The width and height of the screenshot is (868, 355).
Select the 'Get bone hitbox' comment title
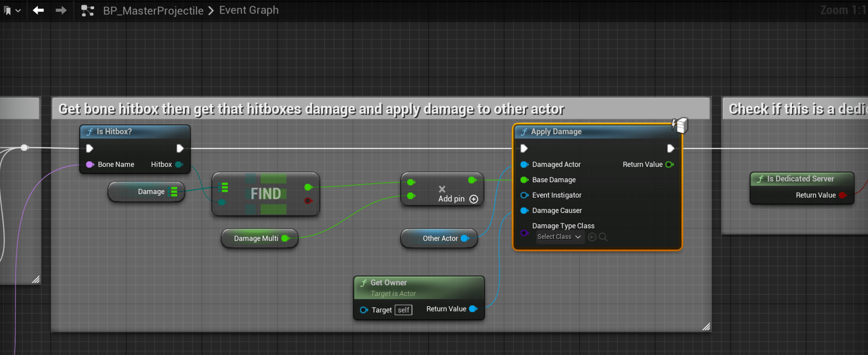(311, 109)
